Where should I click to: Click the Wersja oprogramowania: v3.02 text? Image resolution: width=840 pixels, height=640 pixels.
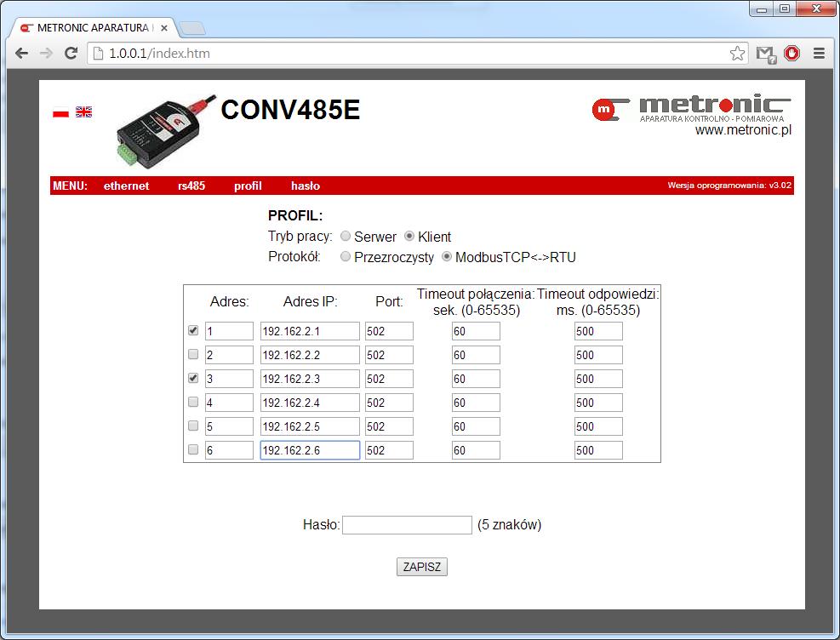(729, 186)
